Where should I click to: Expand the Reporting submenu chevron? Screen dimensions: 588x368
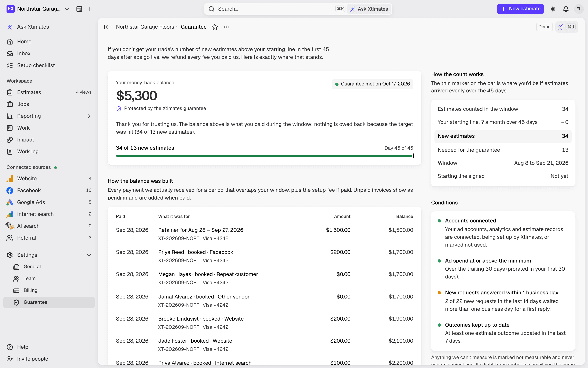coord(89,116)
